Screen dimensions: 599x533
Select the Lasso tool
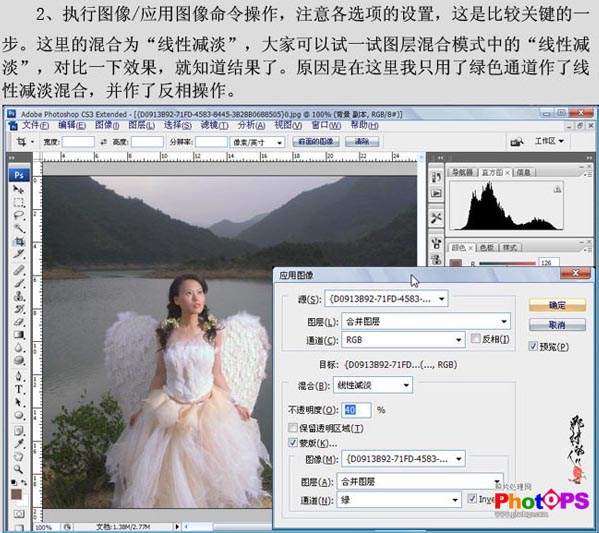pyautogui.click(x=18, y=215)
